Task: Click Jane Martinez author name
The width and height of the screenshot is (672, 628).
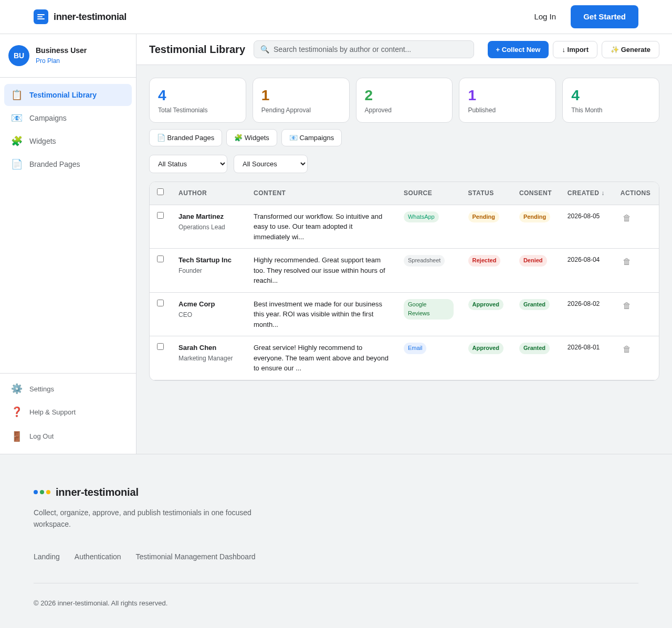Action: [201, 216]
